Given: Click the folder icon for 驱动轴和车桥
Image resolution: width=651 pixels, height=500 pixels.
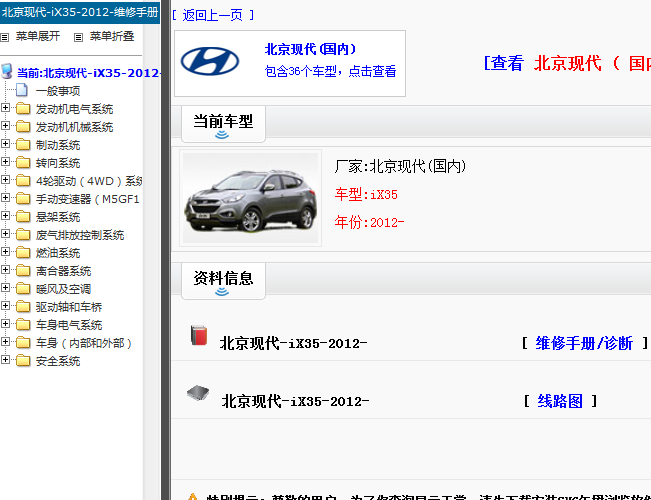Looking at the screenshot, I should (23, 306).
